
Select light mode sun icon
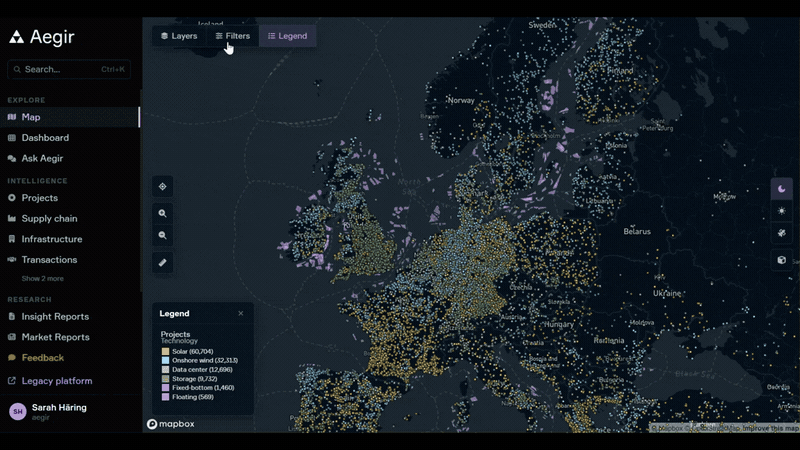782,211
